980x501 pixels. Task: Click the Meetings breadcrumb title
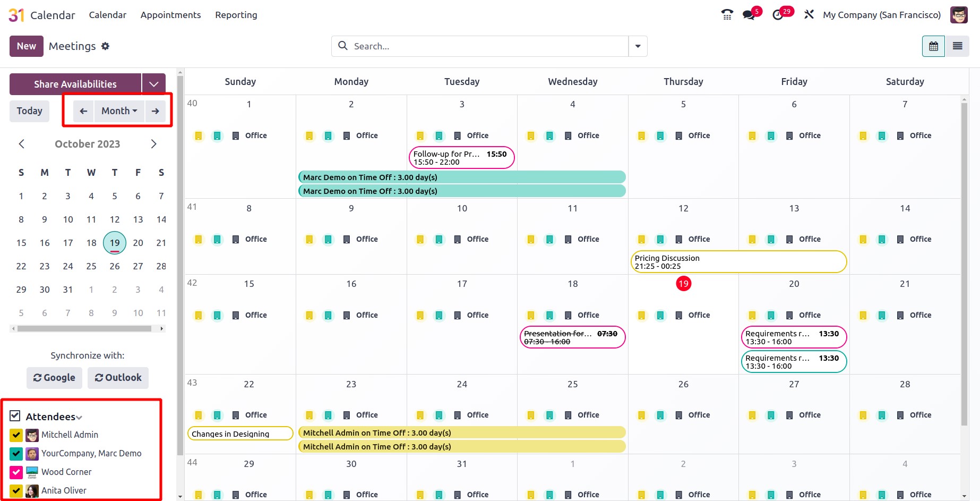click(72, 46)
